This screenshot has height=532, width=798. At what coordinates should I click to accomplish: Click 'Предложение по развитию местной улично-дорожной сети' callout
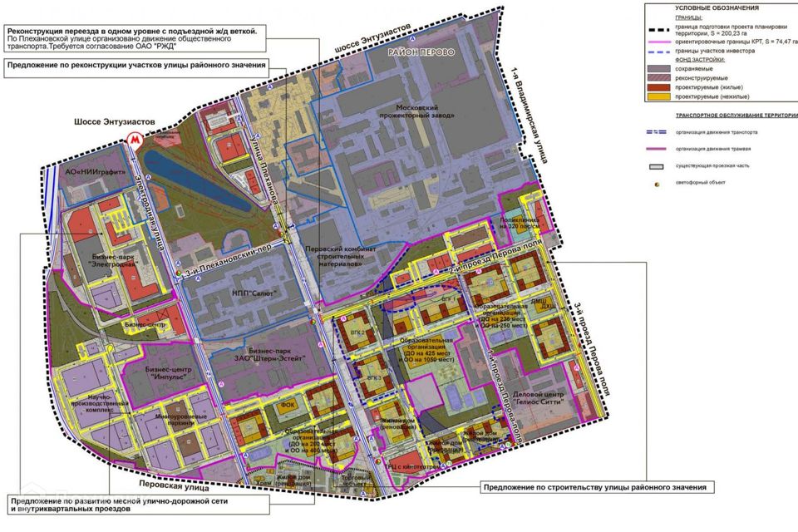(x=140, y=505)
